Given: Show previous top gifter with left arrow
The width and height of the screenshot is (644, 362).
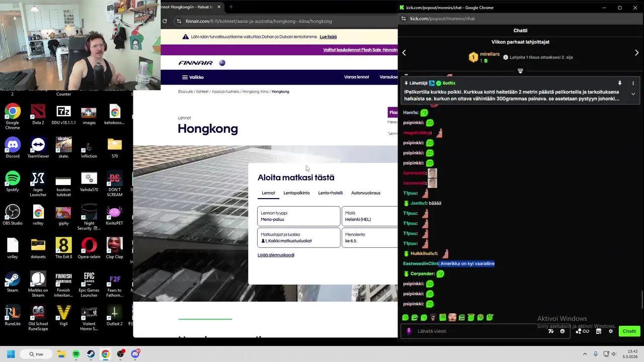Looking at the screenshot, I should 404,53.
